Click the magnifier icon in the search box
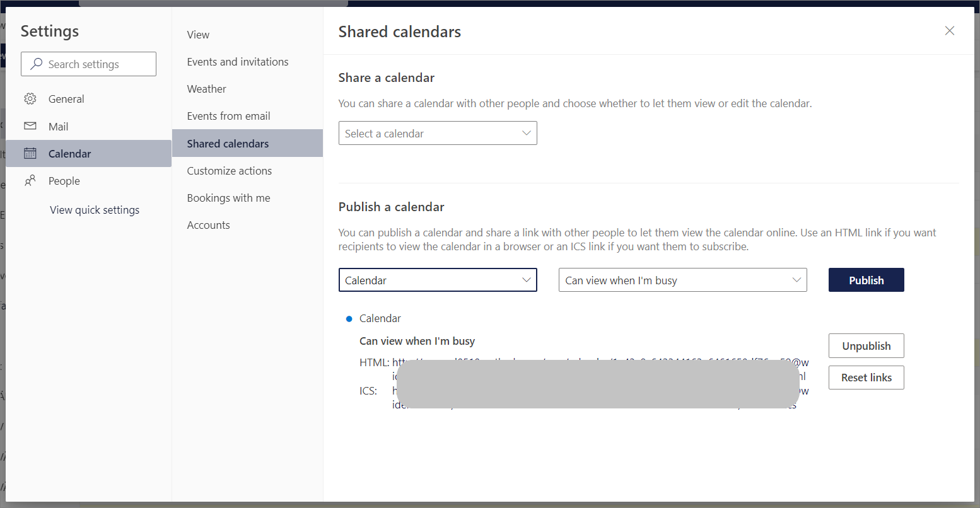 [x=35, y=64]
